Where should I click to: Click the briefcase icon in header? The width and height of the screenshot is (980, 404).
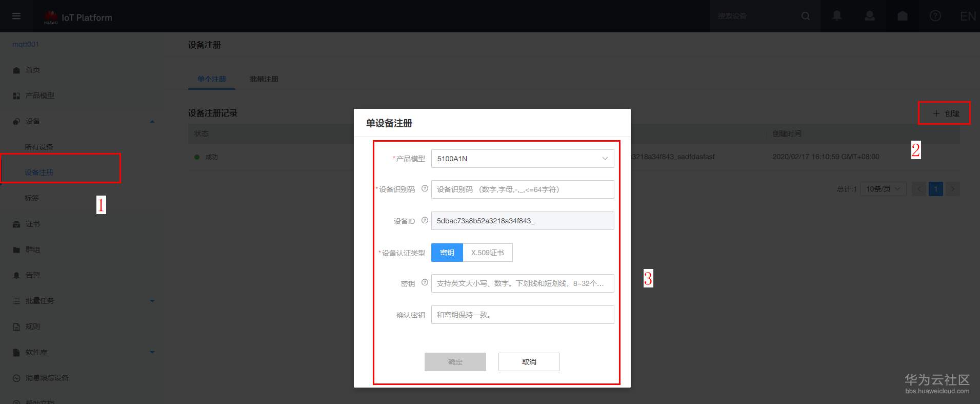903,16
